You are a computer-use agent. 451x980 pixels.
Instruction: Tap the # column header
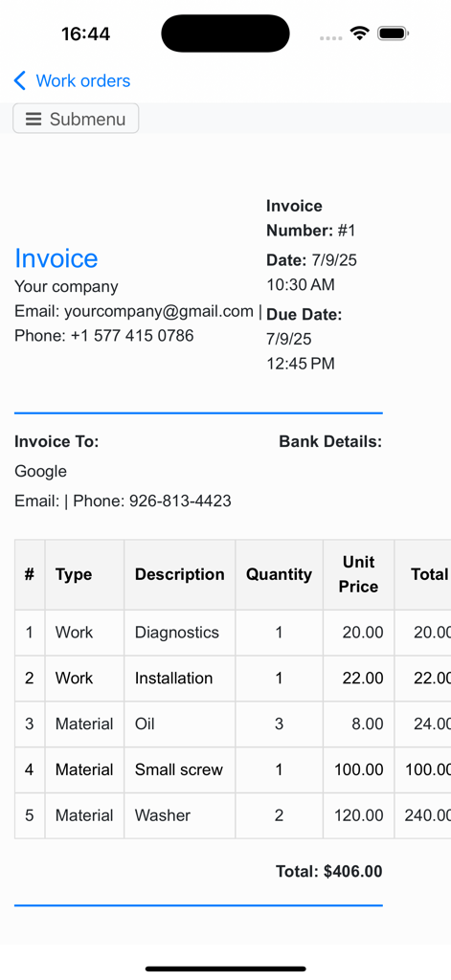point(30,574)
